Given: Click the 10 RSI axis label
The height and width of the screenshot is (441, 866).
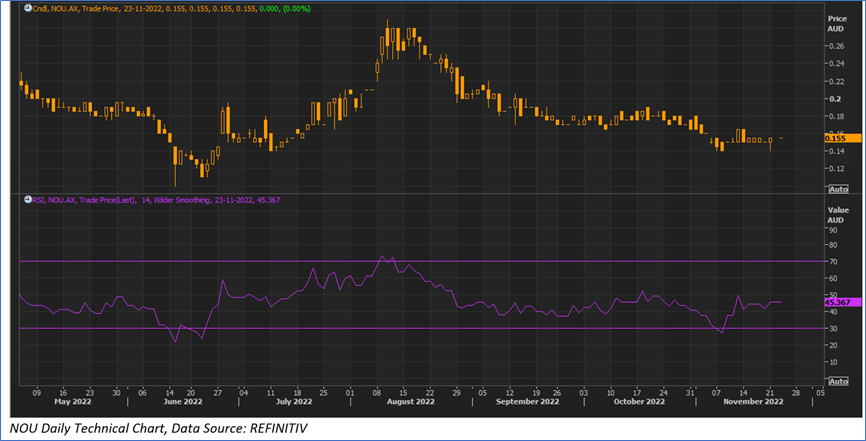Looking at the screenshot, I should [x=833, y=363].
